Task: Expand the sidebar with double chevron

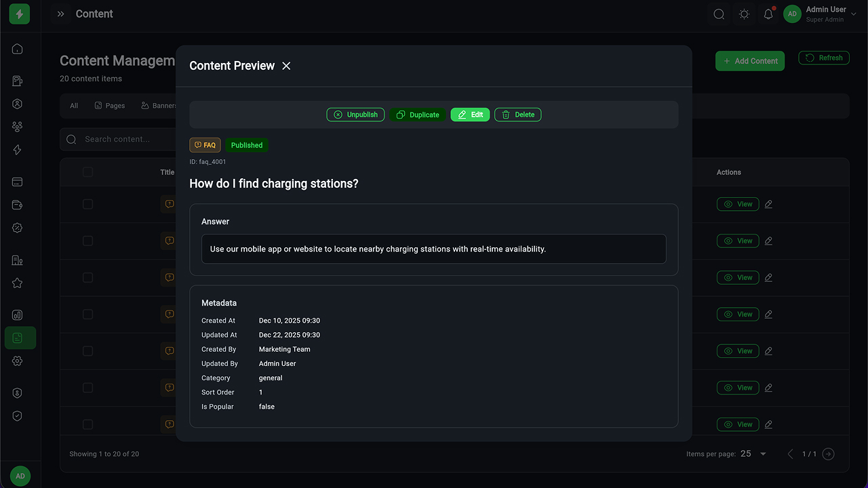Action: pos(61,14)
